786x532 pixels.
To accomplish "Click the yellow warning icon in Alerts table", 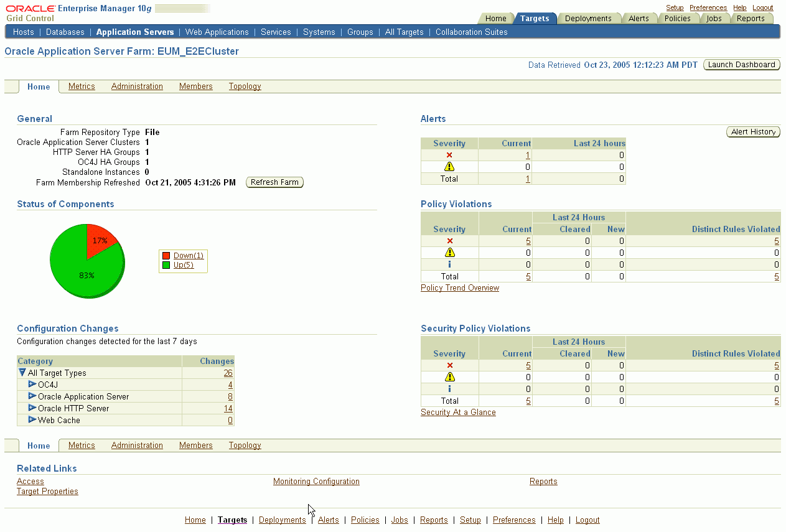I will [449, 167].
